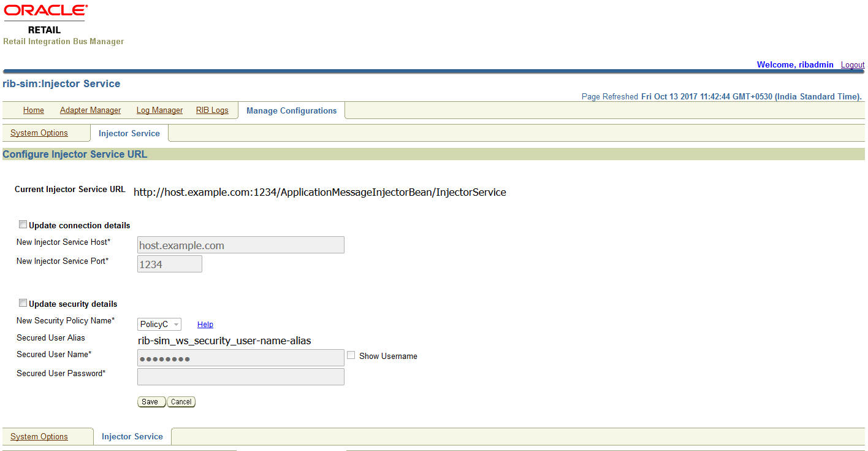Toggle the Show Username checkbox

coord(351,355)
